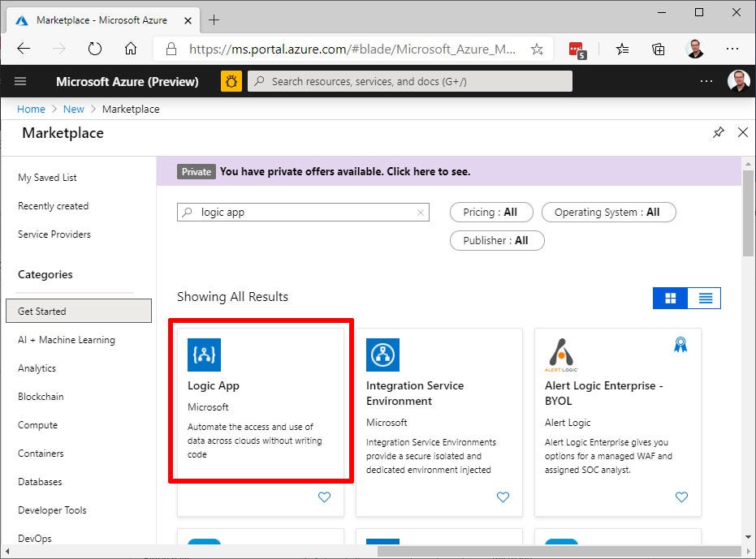Open the Pricing filter dropdown
This screenshot has height=559, width=756.
pyautogui.click(x=491, y=213)
